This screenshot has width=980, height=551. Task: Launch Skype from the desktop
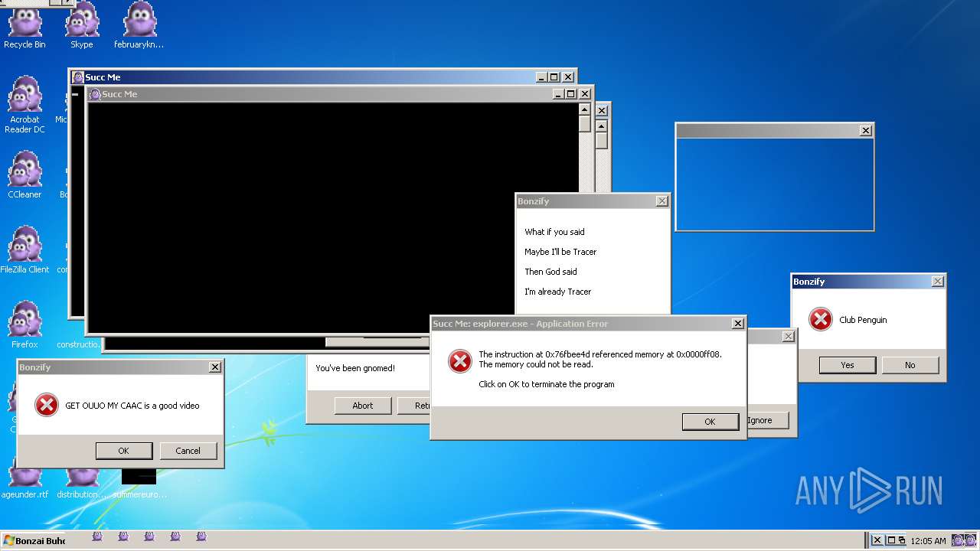(x=82, y=26)
